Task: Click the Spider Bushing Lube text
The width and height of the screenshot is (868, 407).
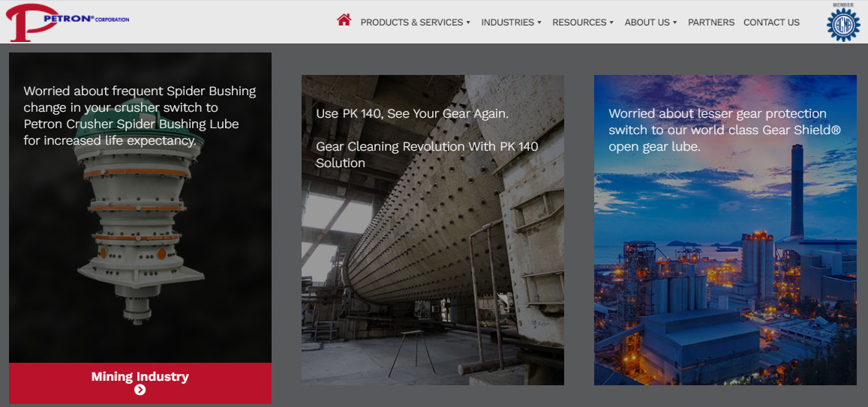Action: click(140, 116)
